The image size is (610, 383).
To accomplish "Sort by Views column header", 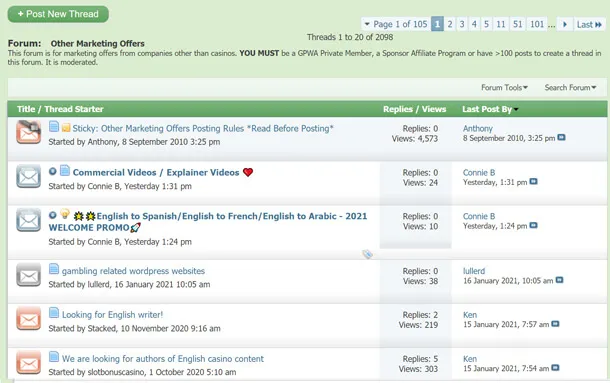I will pos(434,109).
